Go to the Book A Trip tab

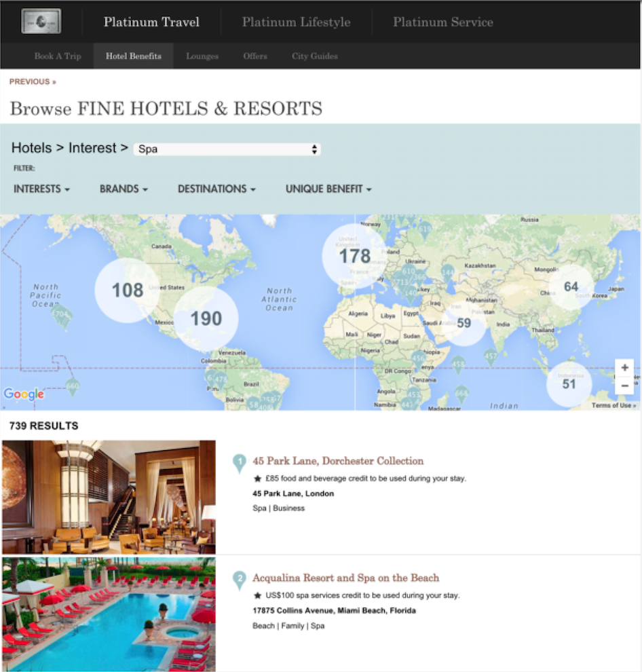click(x=58, y=56)
